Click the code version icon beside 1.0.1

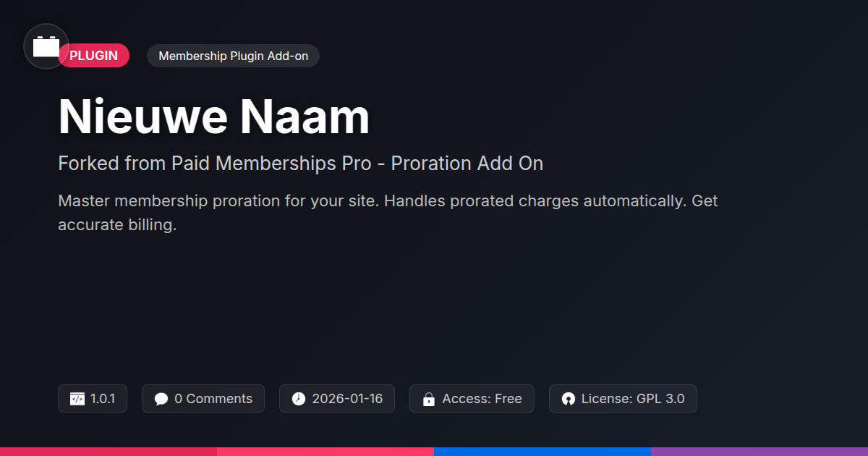coord(77,399)
